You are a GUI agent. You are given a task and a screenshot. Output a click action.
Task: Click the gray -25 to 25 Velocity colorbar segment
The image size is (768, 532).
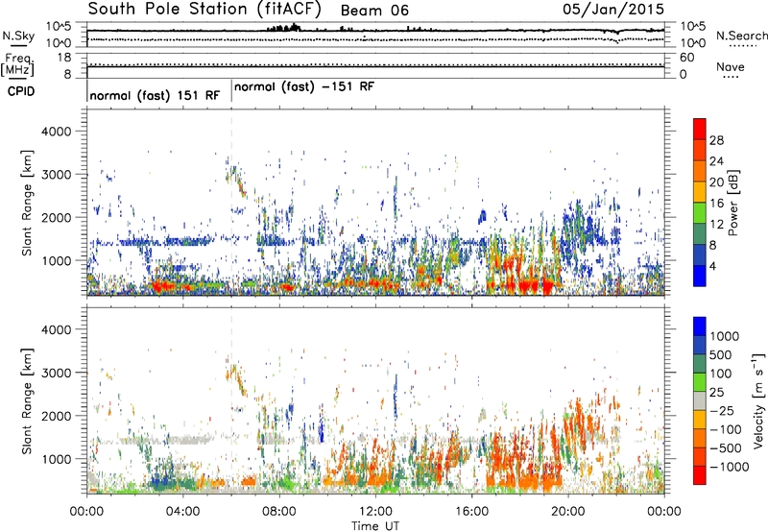click(700, 400)
